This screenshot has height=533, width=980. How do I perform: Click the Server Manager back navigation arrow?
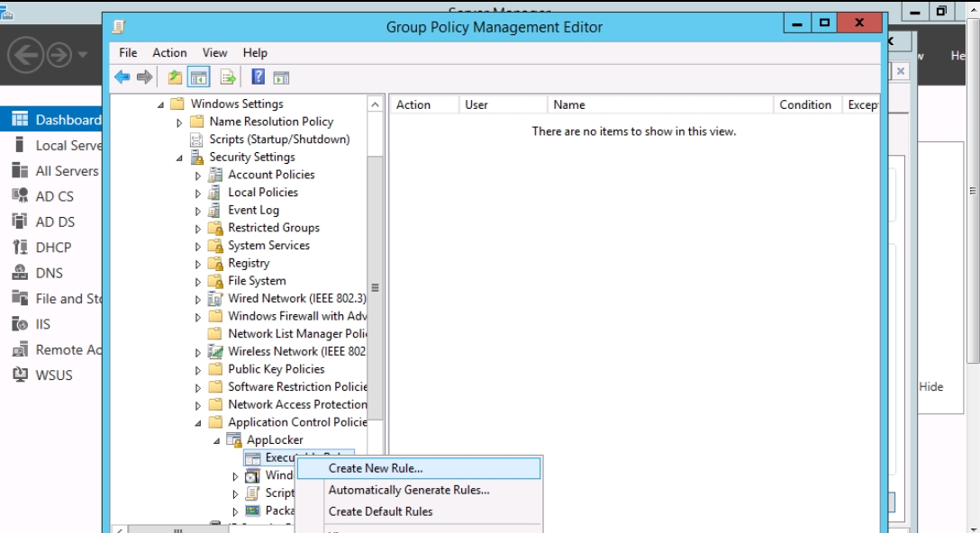coord(23,56)
